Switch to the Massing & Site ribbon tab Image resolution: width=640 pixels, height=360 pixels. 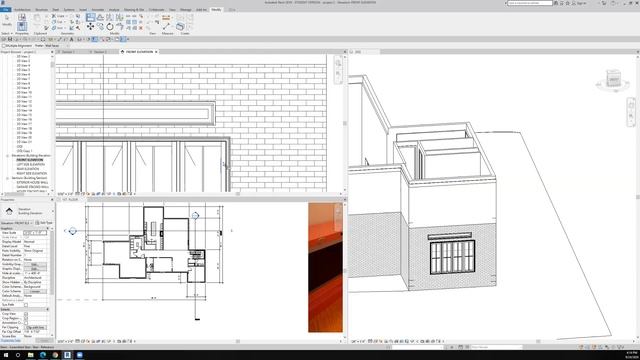[x=134, y=9]
